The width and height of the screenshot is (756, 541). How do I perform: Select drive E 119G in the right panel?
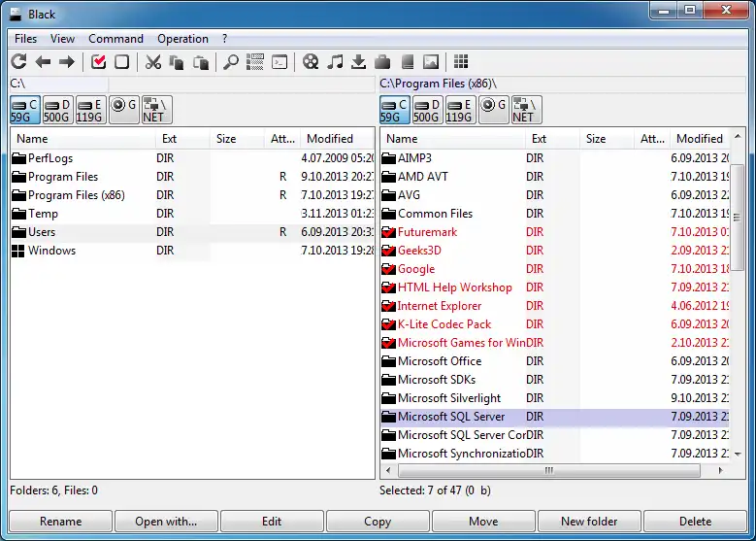coord(460,110)
